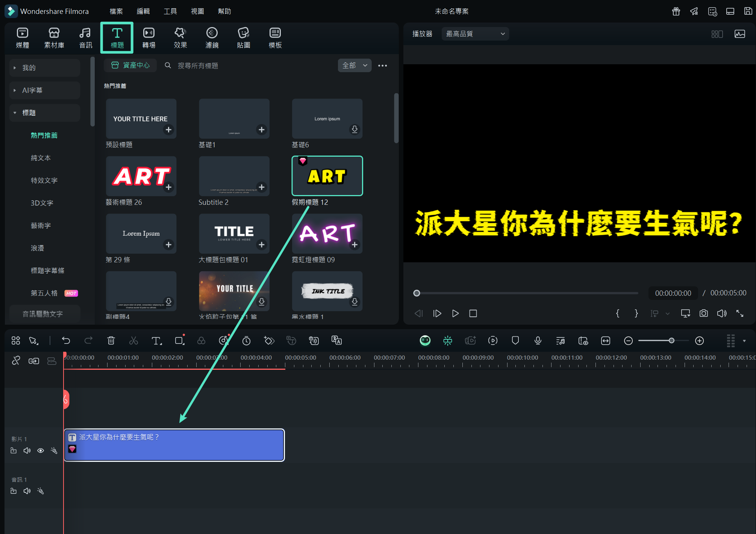Open the 檔案 menu

coord(116,11)
